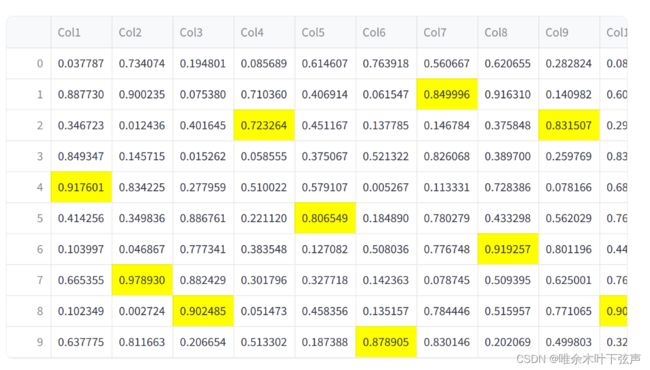Select row index 4
This screenshot has height=370, width=650.
pyautogui.click(x=29, y=187)
